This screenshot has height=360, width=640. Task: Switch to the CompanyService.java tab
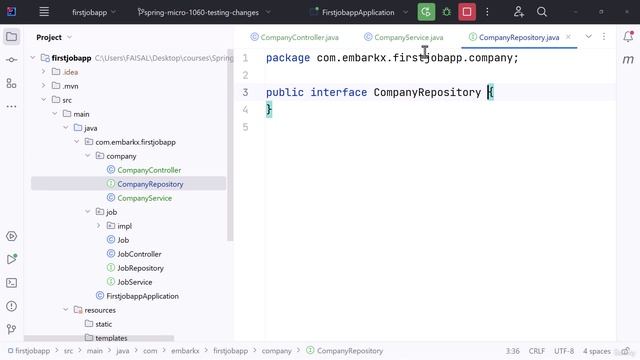pos(404,37)
